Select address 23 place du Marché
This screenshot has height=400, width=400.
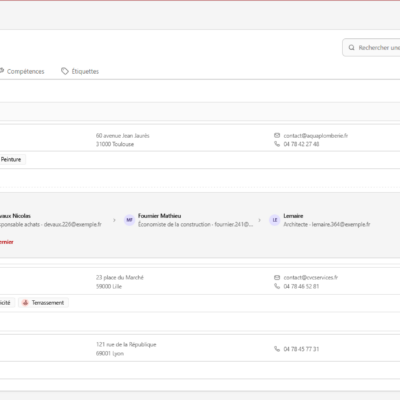click(x=120, y=277)
